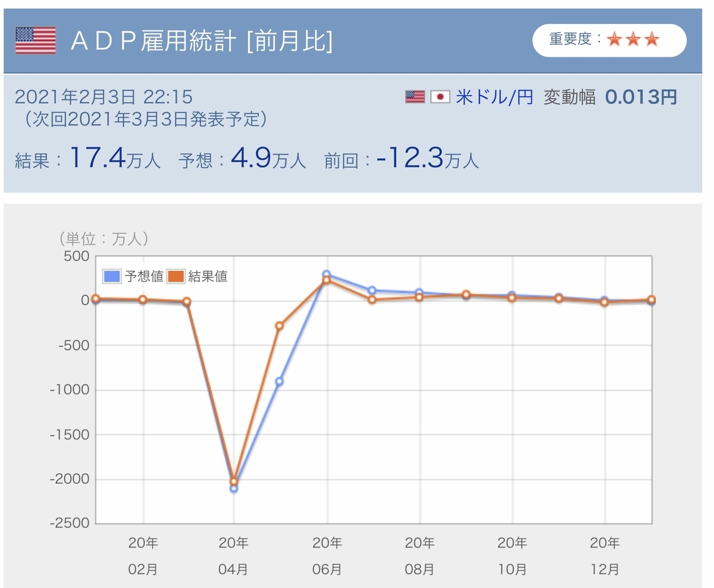The width and height of the screenshot is (714, 588).
Task: Click the unit label (単位:万人)
Action: (x=105, y=239)
